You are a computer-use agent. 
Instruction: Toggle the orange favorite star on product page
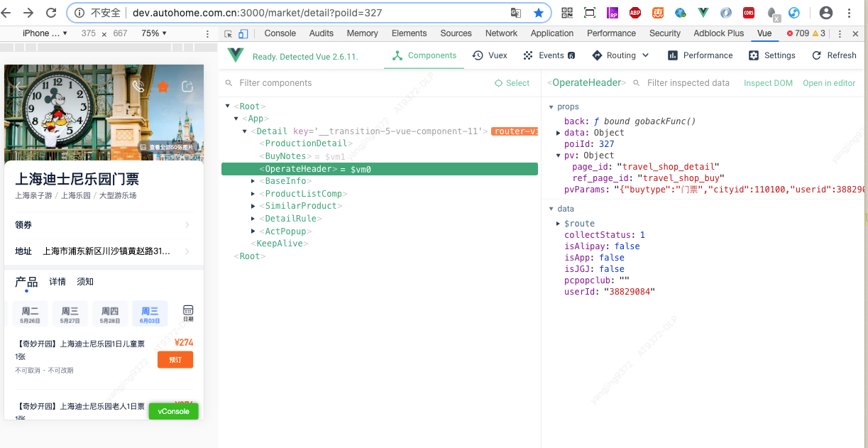click(x=163, y=86)
